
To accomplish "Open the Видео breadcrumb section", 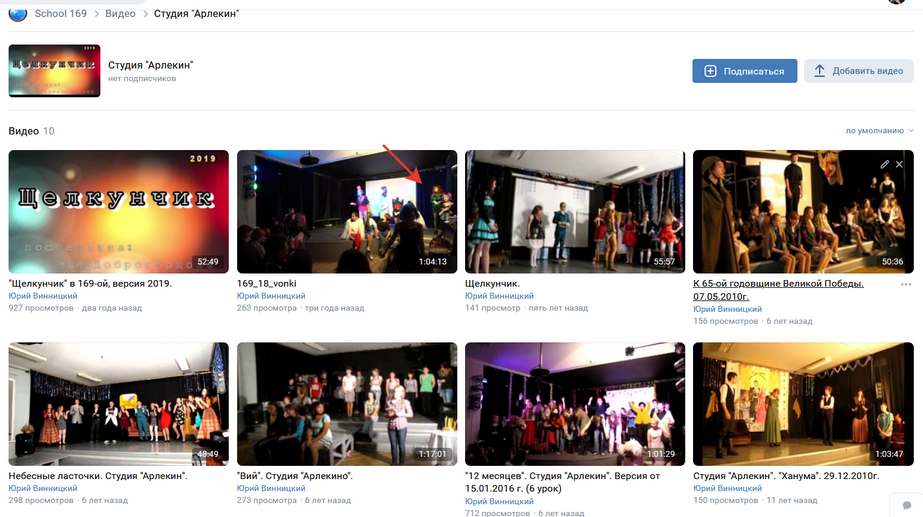I will (x=120, y=14).
